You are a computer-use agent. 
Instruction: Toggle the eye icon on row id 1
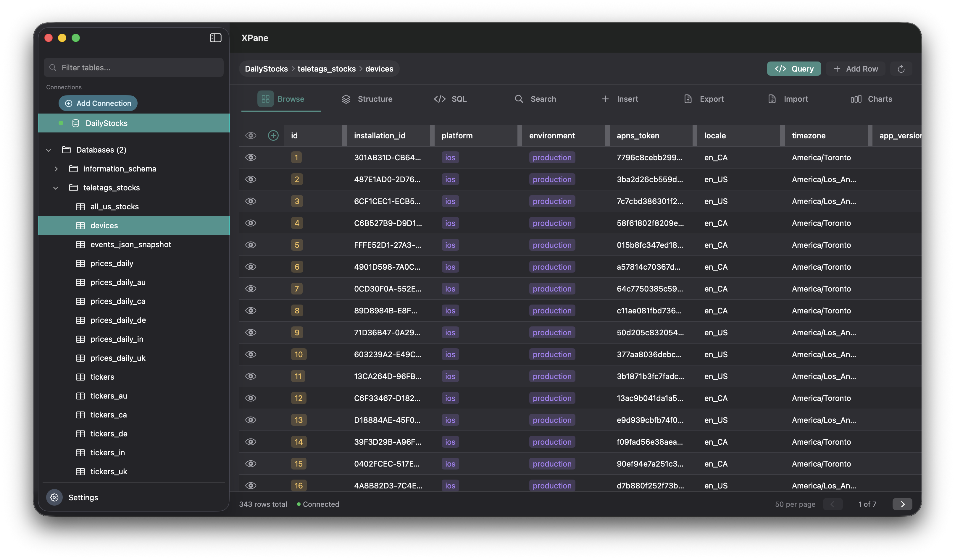251,158
